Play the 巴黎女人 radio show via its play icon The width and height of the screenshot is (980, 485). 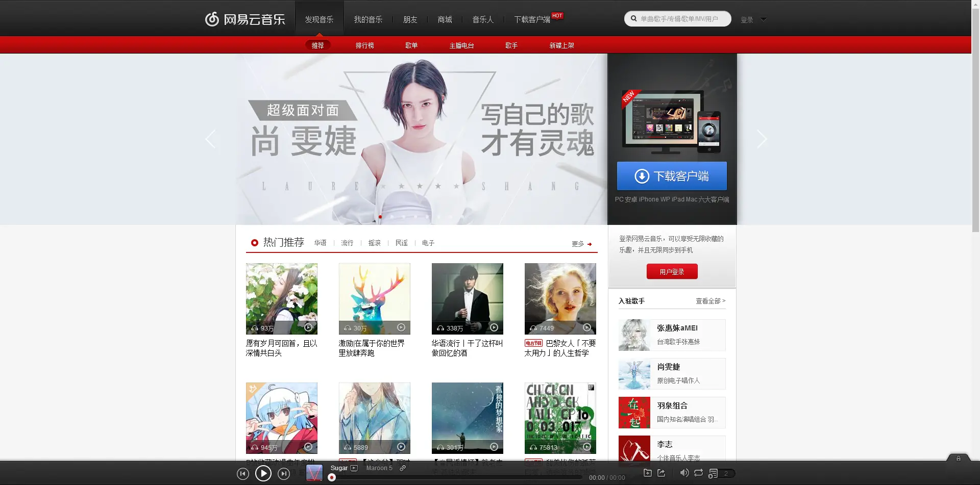pos(587,327)
